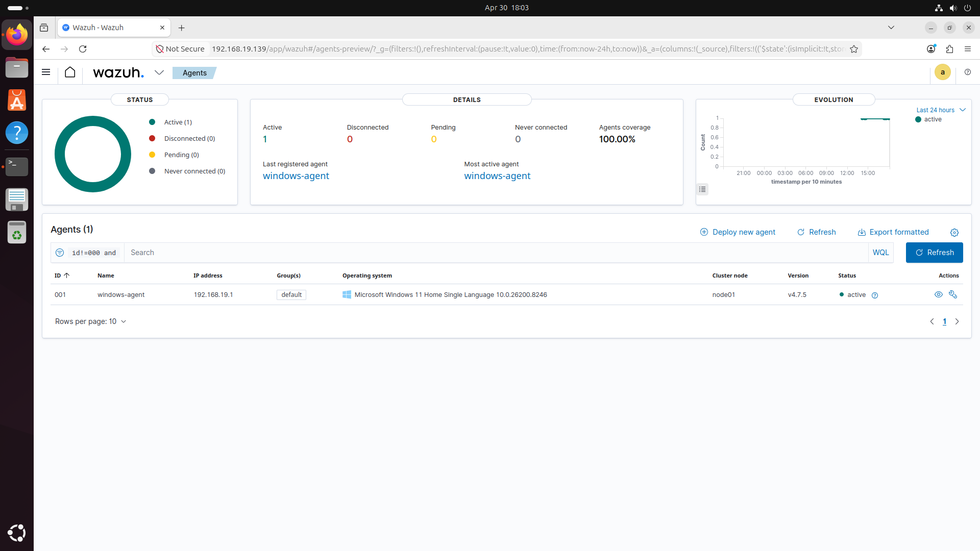
Task: Close the Wazuh browser tab
Action: [x=162, y=28]
